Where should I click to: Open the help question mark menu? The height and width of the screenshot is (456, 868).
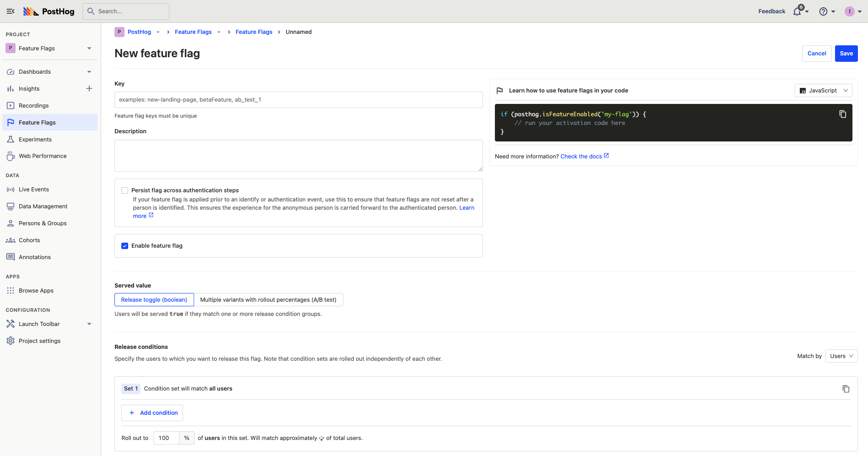pos(823,11)
